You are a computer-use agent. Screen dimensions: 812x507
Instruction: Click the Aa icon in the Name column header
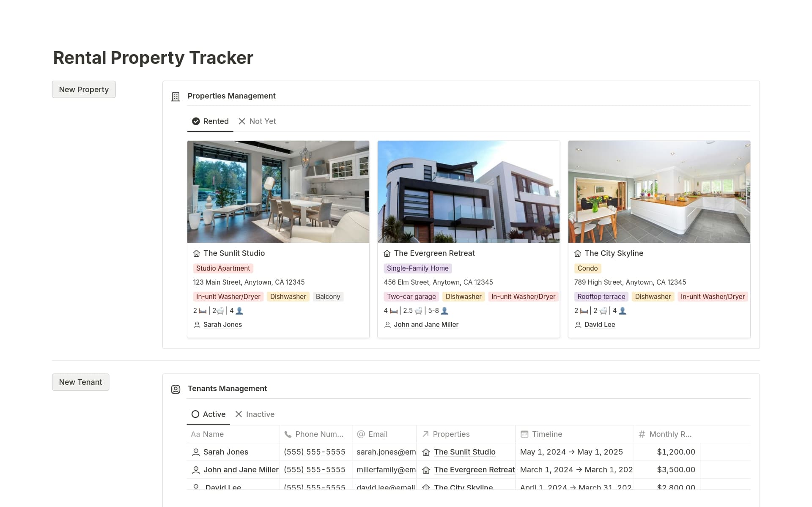tap(195, 434)
